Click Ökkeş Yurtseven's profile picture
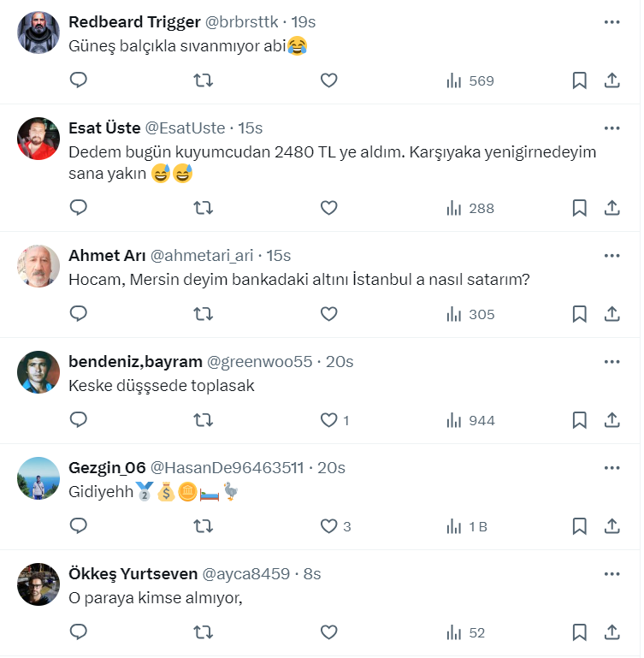Image resolution: width=644 pixels, height=658 pixels. pyautogui.click(x=38, y=584)
